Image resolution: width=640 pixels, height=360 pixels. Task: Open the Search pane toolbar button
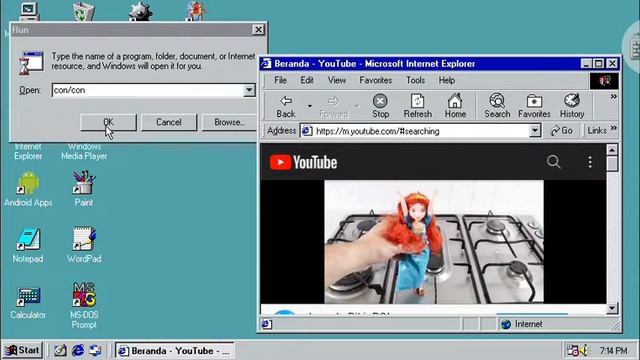pyautogui.click(x=497, y=106)
